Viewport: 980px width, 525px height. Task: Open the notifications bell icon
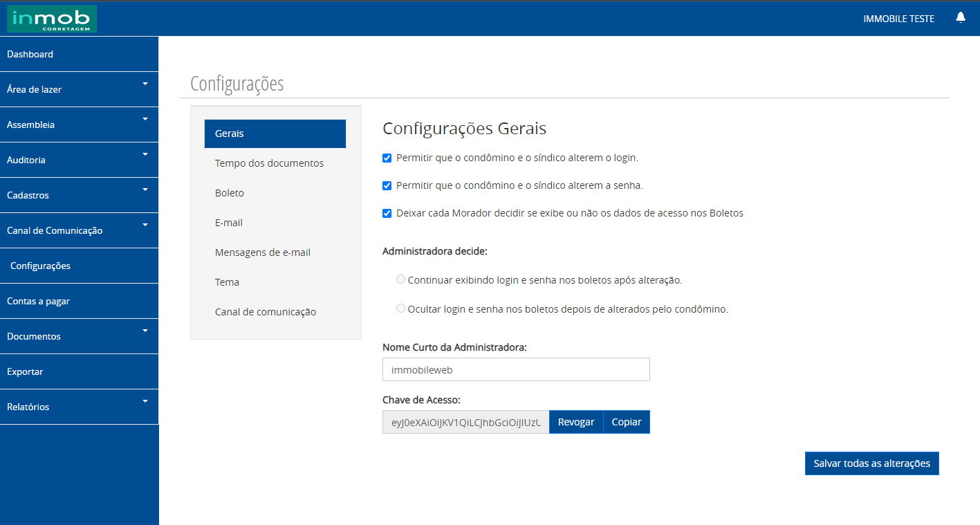click(x=961, y=17)
